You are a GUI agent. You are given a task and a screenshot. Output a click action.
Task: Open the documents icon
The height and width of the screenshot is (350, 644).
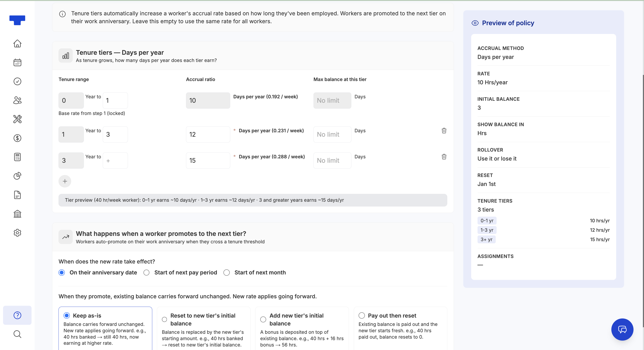tap(17, 195)
